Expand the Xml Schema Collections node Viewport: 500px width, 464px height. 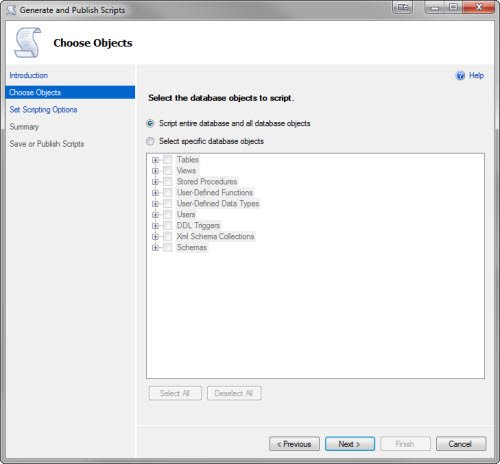point(155,237)
